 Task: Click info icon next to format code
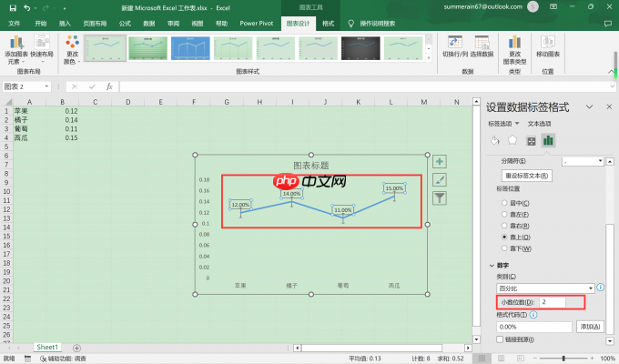(533, 315)
